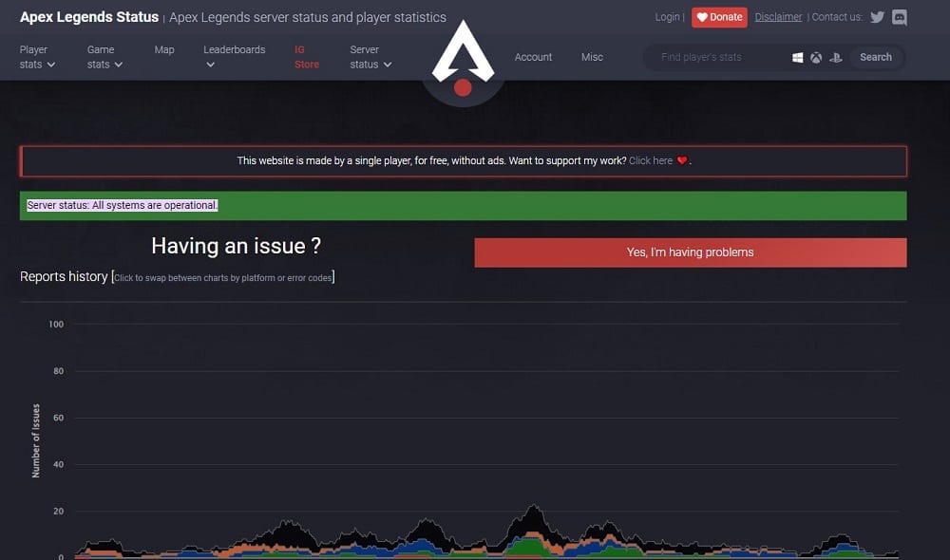Click the Search button
The width and height of the screenshot is (950, 560).
click(x=876, y=57)
